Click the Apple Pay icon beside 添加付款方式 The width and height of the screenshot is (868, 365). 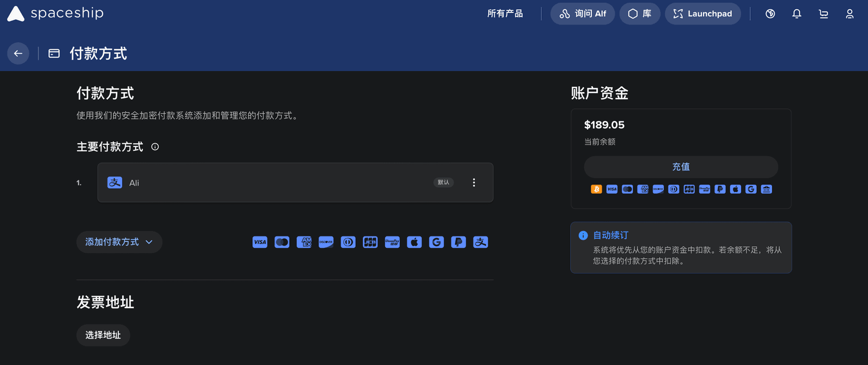click(414, 242)
